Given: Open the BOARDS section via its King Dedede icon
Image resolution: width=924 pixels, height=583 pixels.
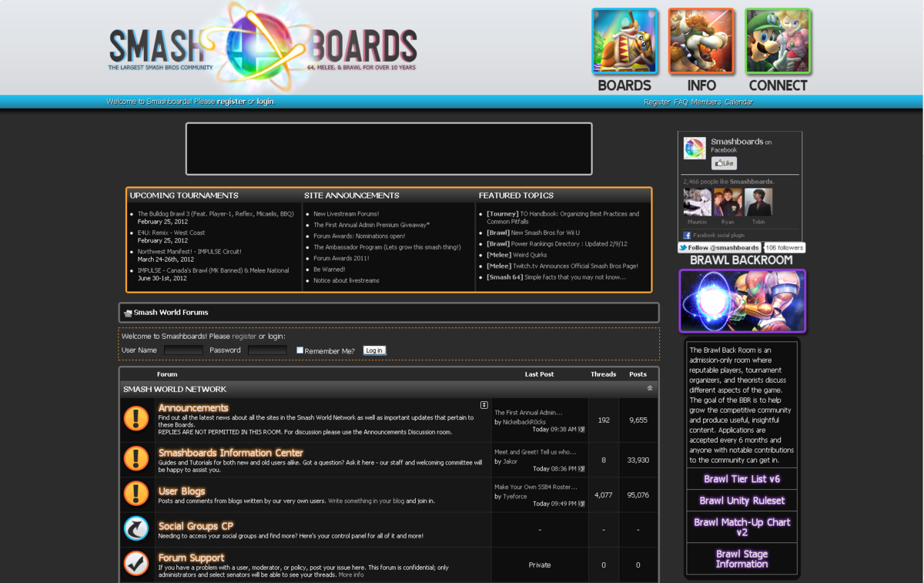Looking at the screenshot, I should [x=624, y=42].
